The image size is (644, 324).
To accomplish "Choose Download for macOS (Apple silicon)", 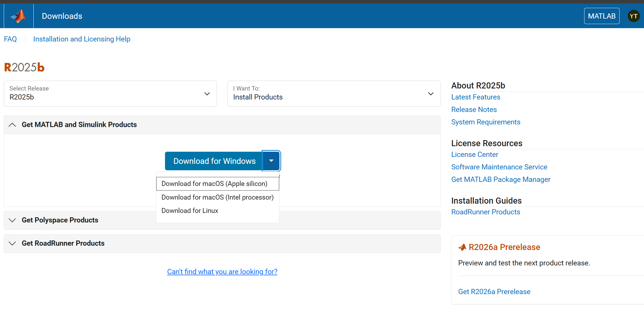I will pyautogui.click(x=214, y=184).
